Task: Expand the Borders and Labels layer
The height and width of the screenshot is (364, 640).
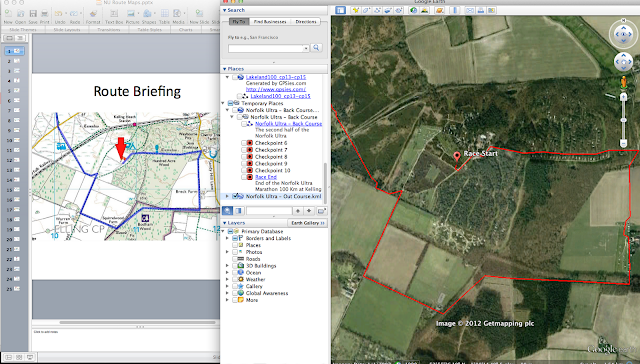Action: (227, 238)
